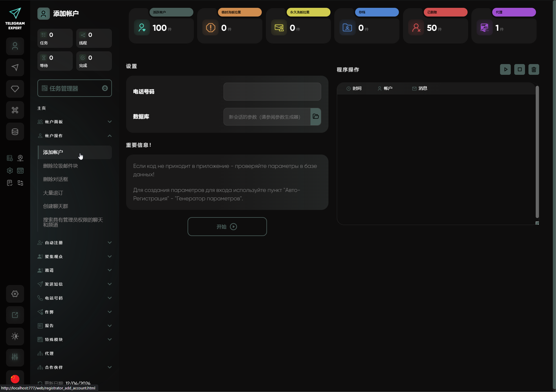Open the diamond icon in left sidebar
This screenshot has height=392, width=556.
coord(15,89)
